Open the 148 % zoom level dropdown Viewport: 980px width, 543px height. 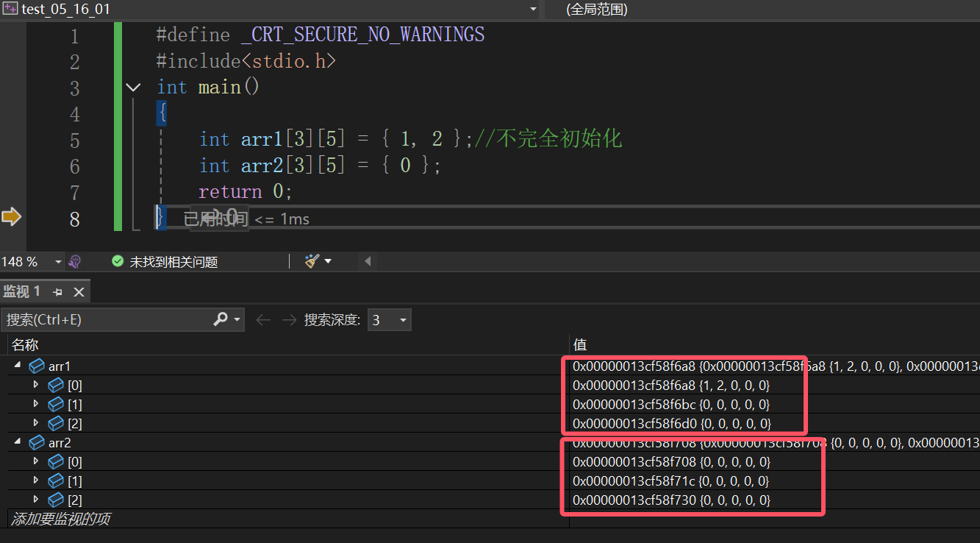pyautogui.click(x=58, y=261)
